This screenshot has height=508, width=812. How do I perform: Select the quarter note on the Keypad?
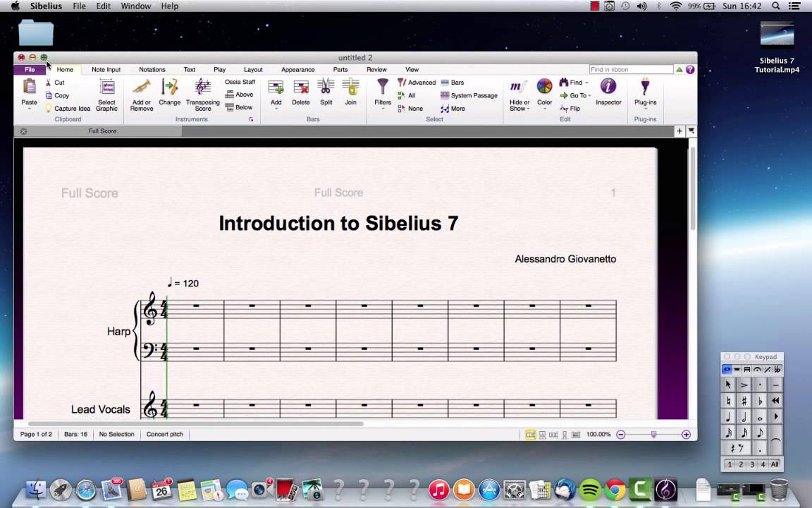point(729,416)
